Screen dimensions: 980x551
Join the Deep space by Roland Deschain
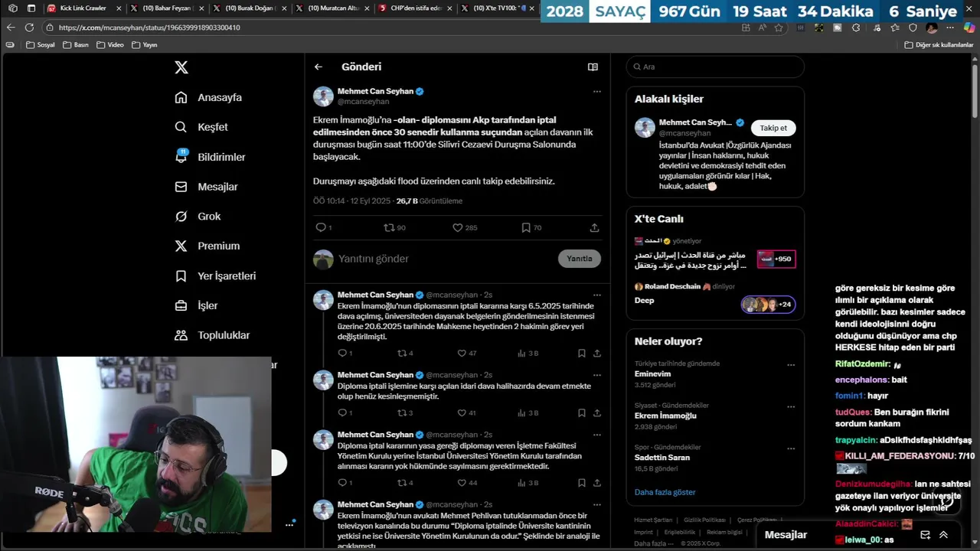coord(715,295)
